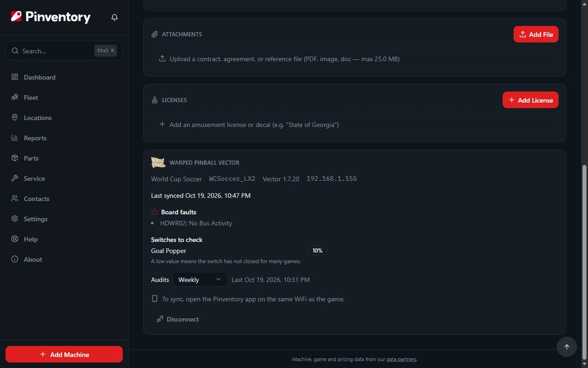Disconnect the Warped Pinball Vector
The image size is (588, 368).
[x=178, y=319]
